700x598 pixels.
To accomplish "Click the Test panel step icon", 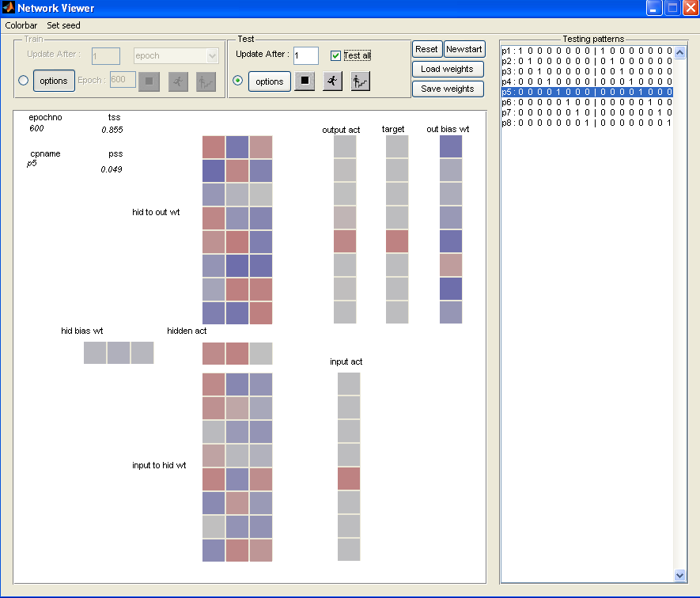I will pyautogui.click(x=361, y=81).
